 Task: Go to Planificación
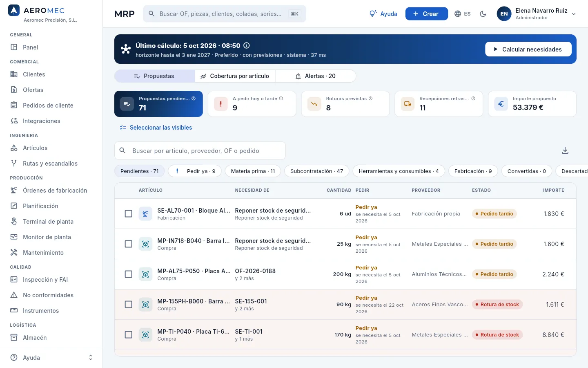pos(51,206)
